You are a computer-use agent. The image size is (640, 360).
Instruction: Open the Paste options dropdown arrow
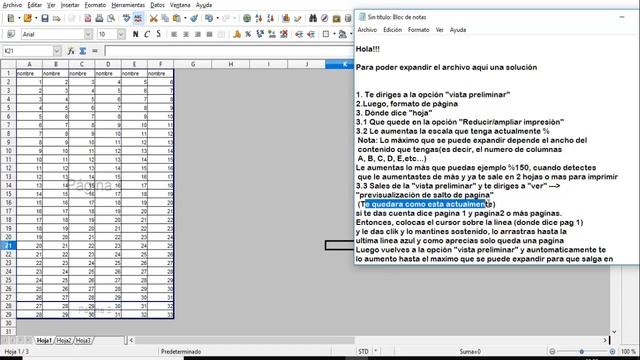click(185, 18)
